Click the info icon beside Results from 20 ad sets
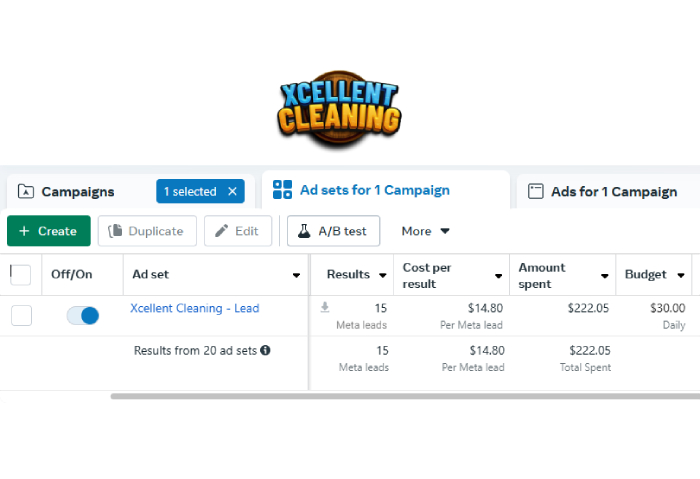700x479 pixels. point(265,350)
